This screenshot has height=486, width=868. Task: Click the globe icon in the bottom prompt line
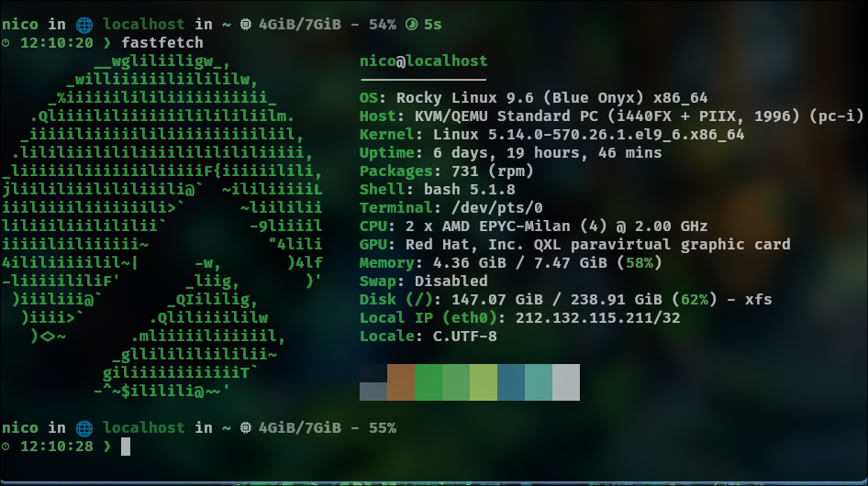(84, 428)
